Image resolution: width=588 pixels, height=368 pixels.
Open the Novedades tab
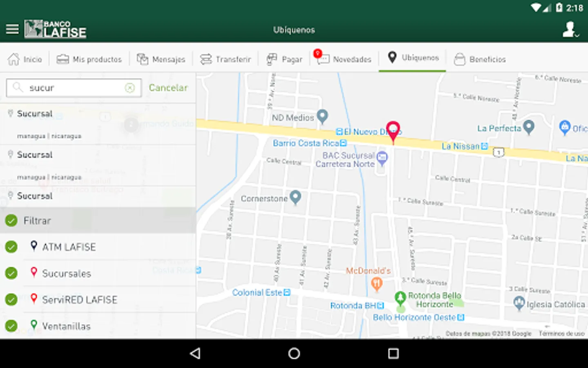(343, 58)
